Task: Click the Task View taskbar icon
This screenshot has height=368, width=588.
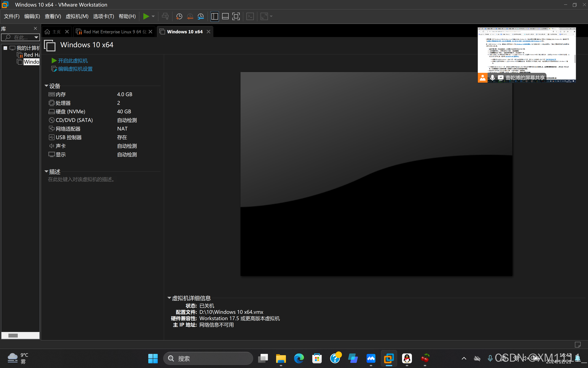Action: [263, 359]
